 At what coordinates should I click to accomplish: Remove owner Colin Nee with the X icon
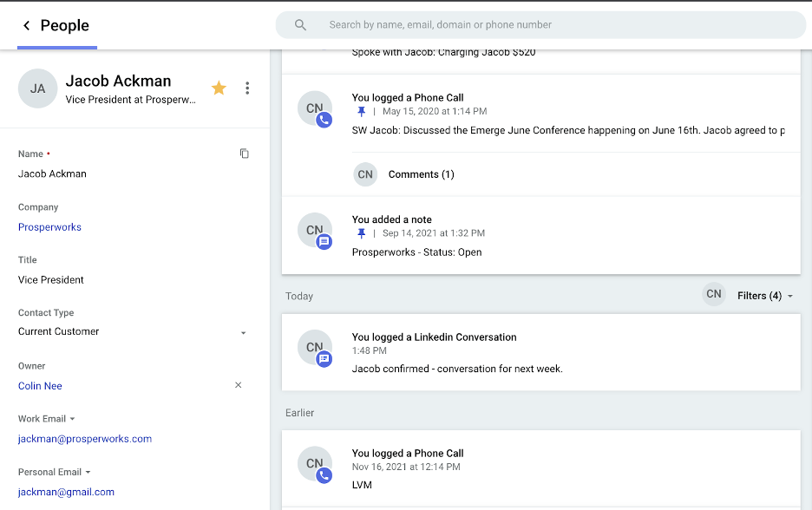click(239, 385)
